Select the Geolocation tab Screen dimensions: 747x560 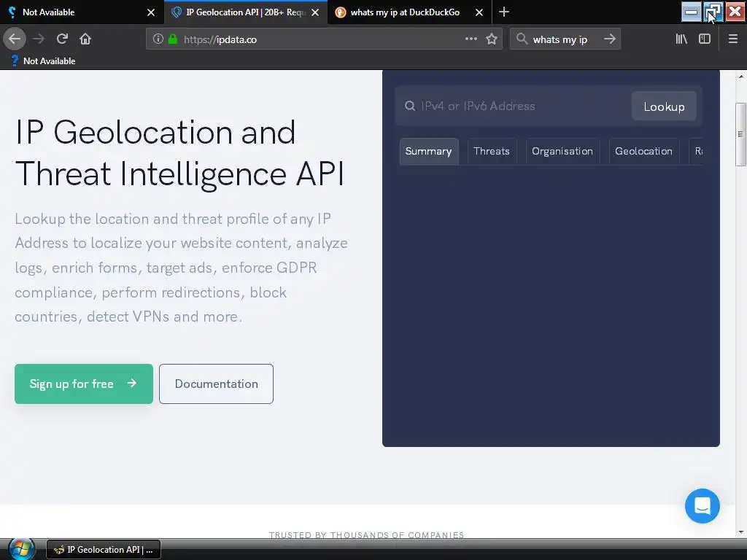point(643,152)
